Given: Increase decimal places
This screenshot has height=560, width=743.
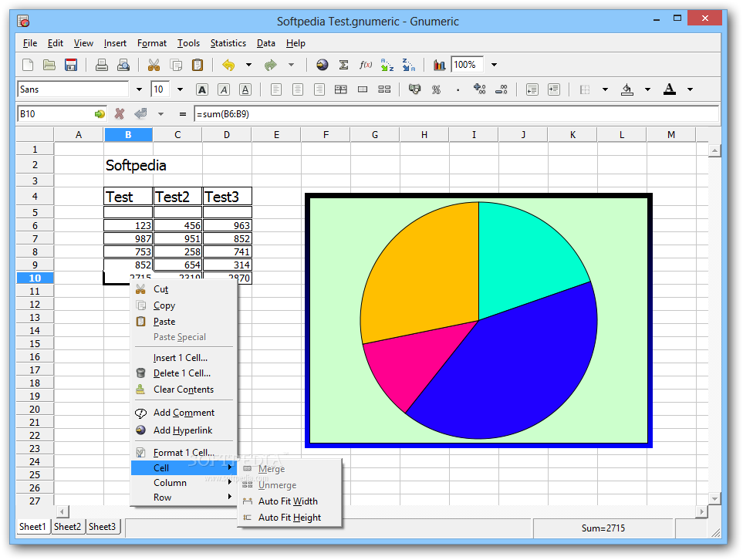Looking at the screenshot, I should pos(480,89).
